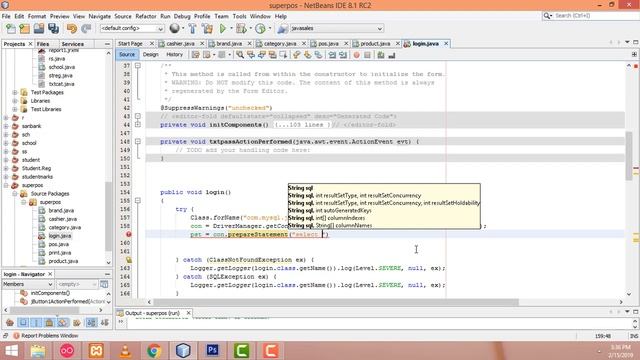The height and width of the screenshot is (360, 640).
Task: Open the Members dropdown in Navigator
Action: click(28, 284)
